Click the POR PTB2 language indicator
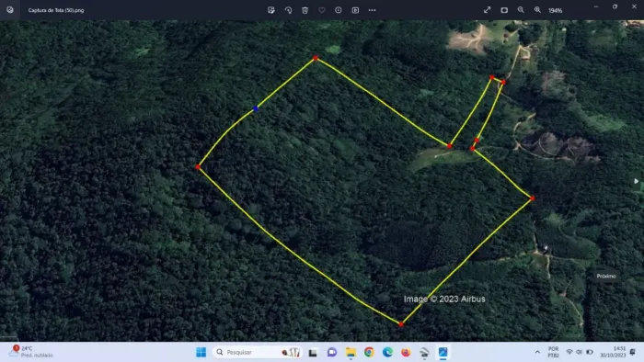 553,352
